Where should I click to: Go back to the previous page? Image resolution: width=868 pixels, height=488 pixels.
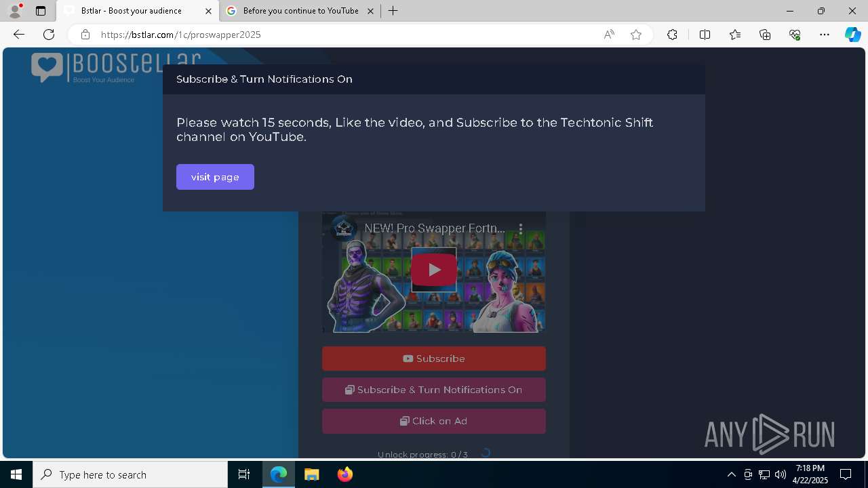[x=19, y=35]
